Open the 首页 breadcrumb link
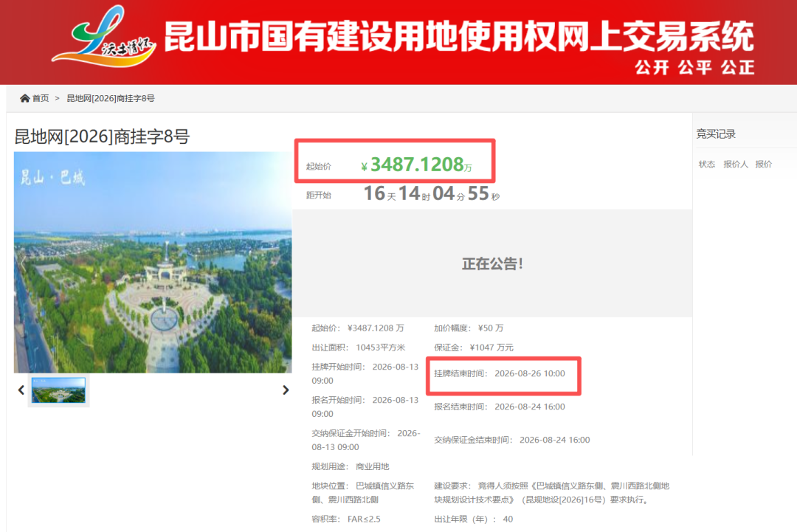797x532 pixels. [41, 98]
